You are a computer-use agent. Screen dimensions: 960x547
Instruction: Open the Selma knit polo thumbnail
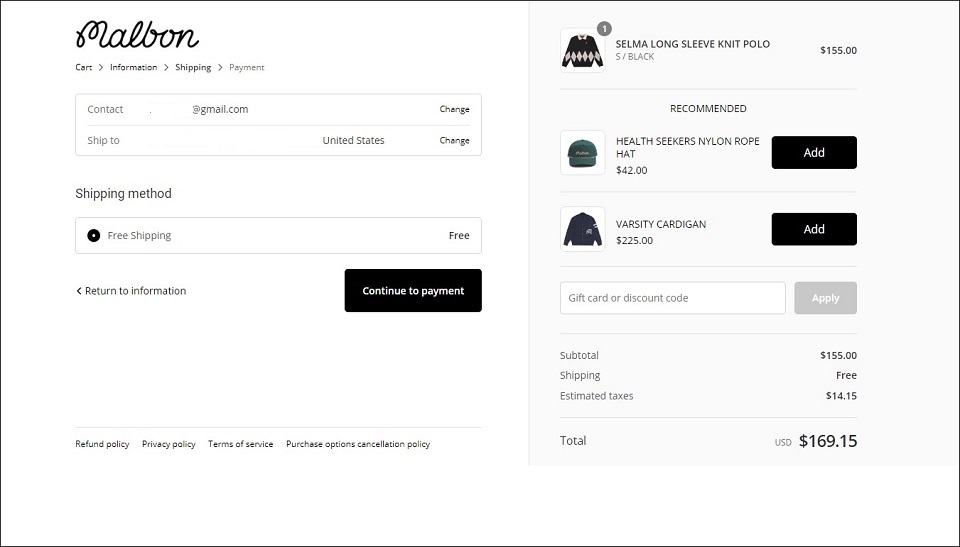[x=582, y=50]
